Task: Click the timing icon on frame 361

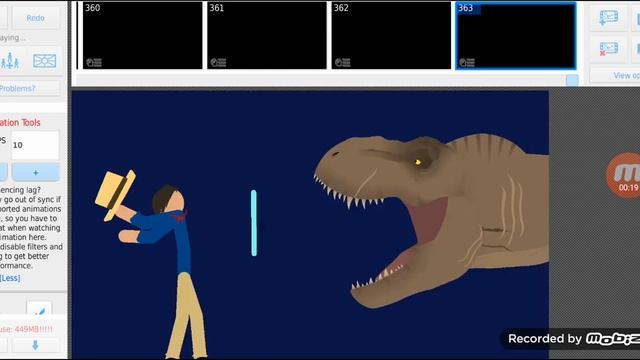Action: click(x=218, y=62)
